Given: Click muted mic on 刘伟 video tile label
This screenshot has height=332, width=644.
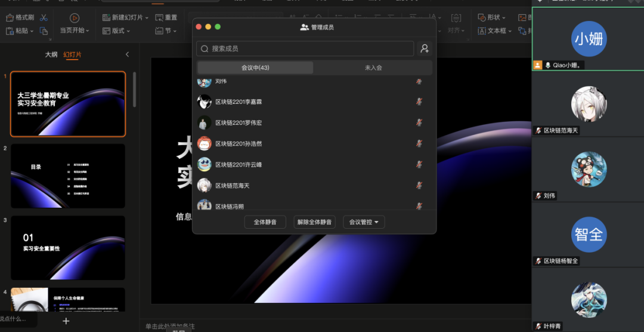Looking at the screenshot, I should pos(538,196).
